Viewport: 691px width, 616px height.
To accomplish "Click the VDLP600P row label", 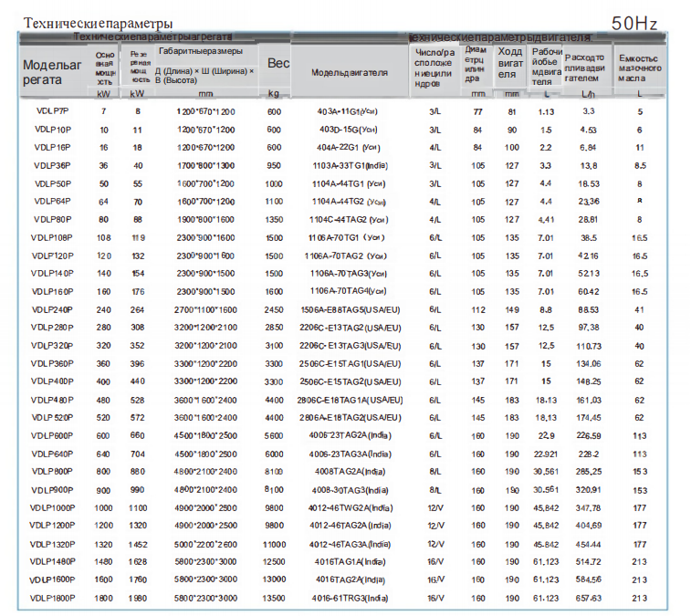I will (x=52, y=436).
